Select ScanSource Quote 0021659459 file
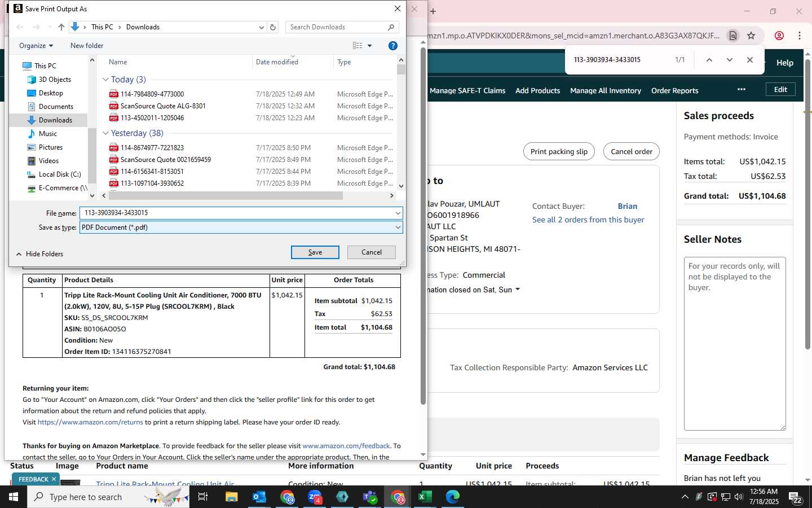 pyautogui.click(x=166, y=160)
